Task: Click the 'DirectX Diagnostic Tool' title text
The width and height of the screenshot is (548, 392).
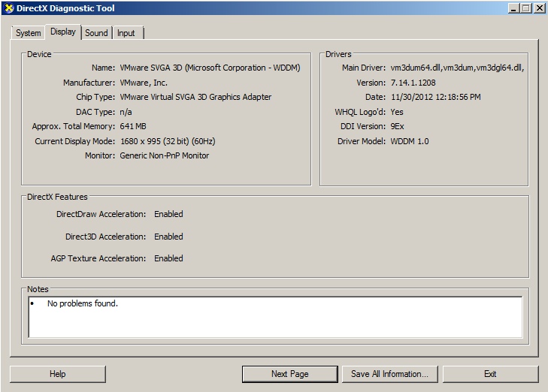Action: point(65,8)
